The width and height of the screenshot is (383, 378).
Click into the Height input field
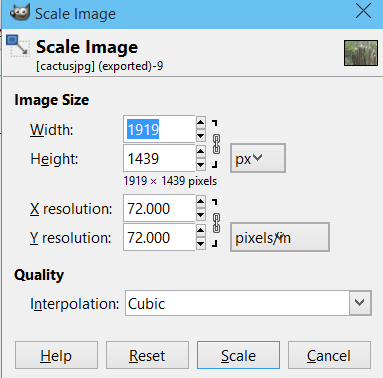(x=159, y=158)
